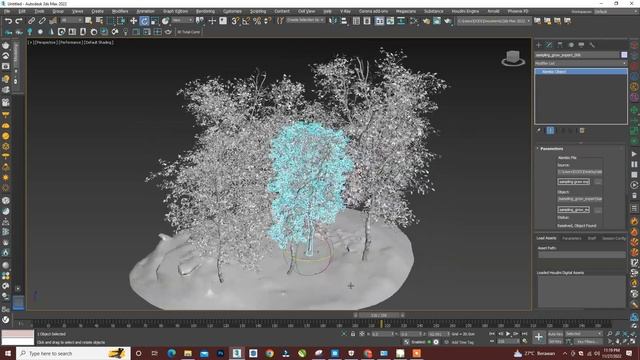Toggle the Percent Snap icon
Screen dimensions: 640x360
(x=257, y=20)
